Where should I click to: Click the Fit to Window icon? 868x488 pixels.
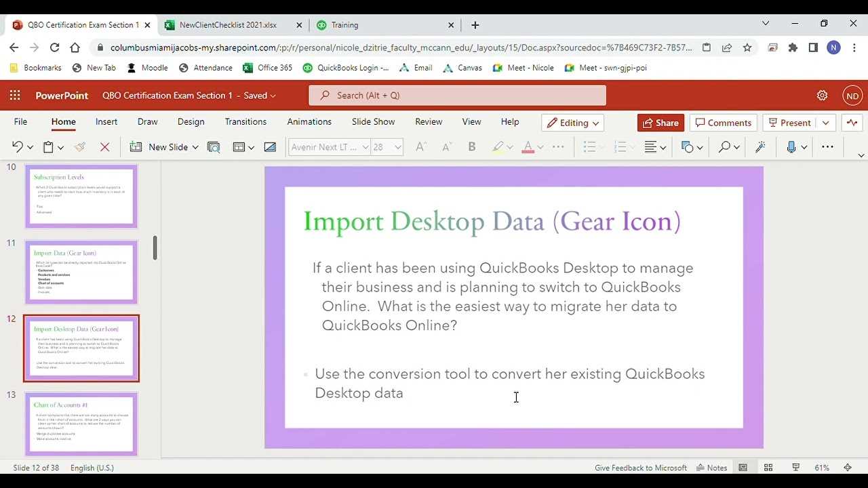[x=848, y=468]
